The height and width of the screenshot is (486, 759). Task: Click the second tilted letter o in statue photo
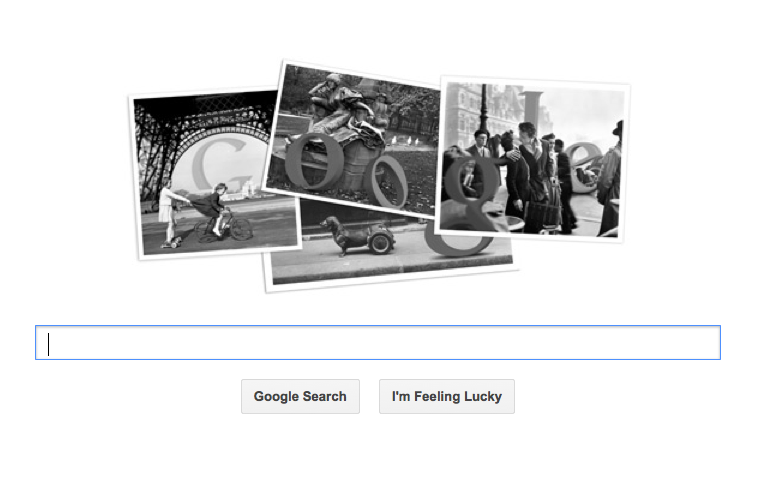click(x=389, y=181)
